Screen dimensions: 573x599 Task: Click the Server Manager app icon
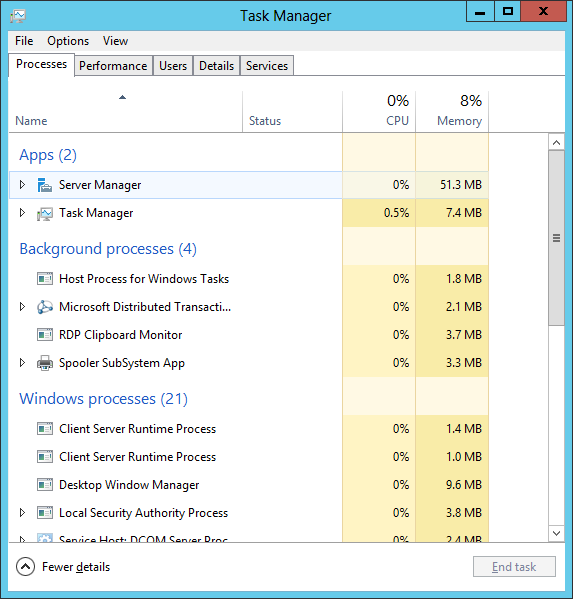tap(45, 185)
